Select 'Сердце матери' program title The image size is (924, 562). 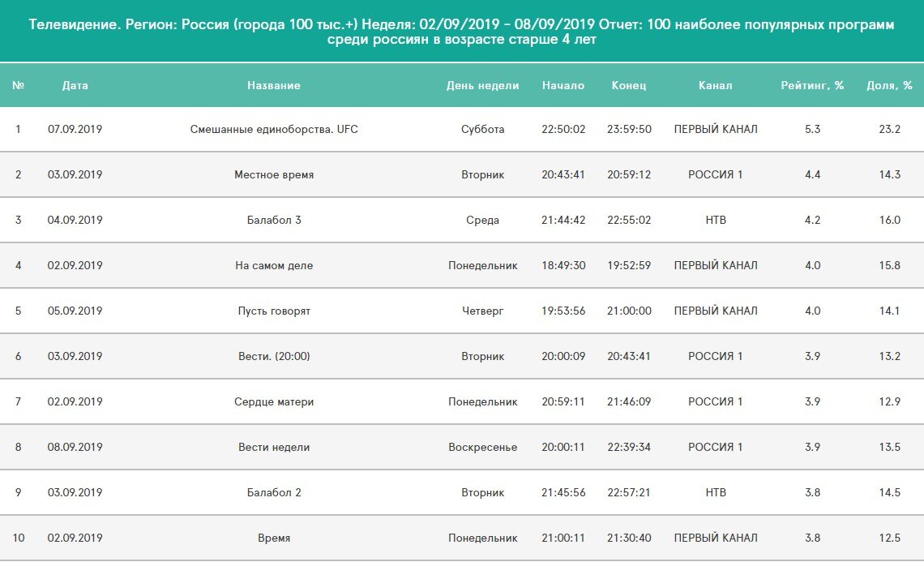pos(274,401)
